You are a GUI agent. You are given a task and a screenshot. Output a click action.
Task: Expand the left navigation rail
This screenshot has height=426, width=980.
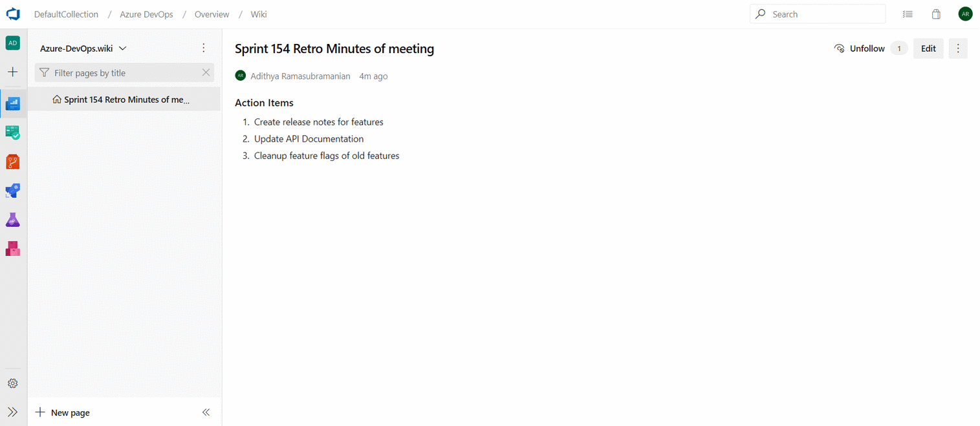pyautogui.click(x=13, y=412)
